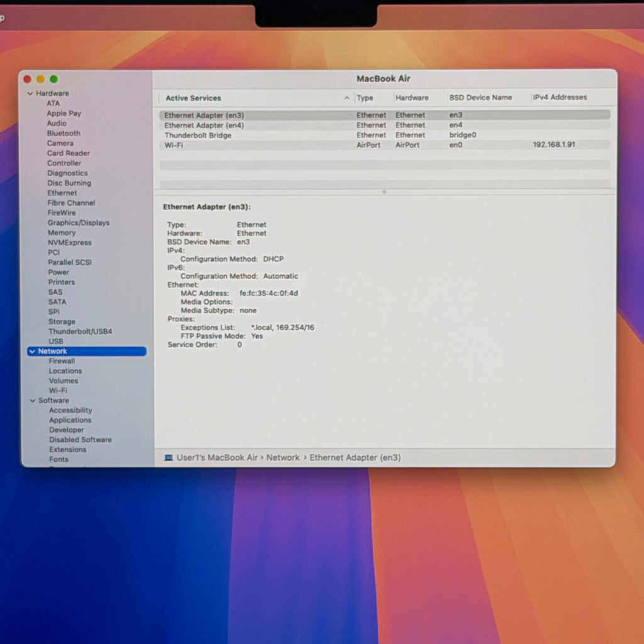Select Wi-Fi row in services table
Viewport: 644px width, 644px height.
[x=384, y=145]
